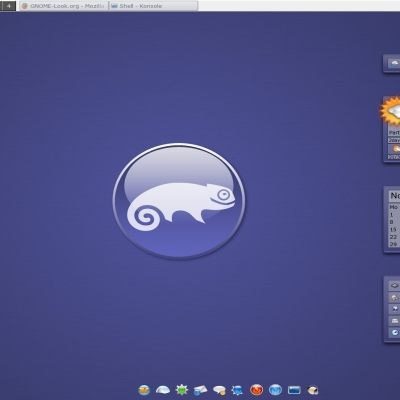
Task: Launch the blue spiky globe dock icon
Action: (x=237, y=390)
